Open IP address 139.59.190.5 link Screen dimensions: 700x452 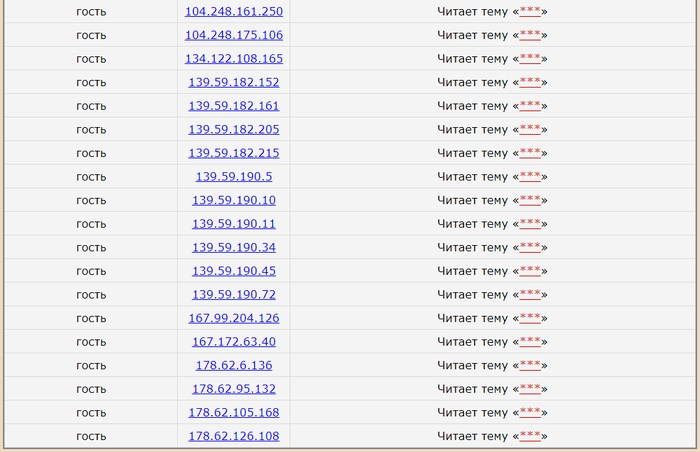(x=234, y=177)
